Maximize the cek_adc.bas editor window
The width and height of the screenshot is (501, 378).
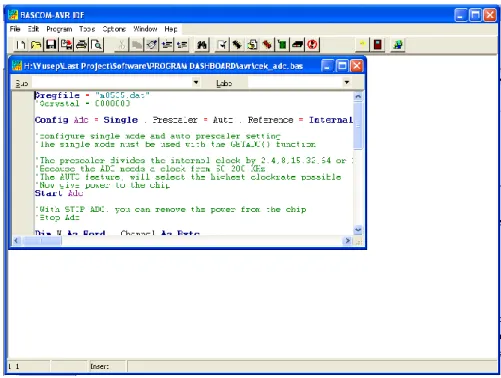coord(342,66)
